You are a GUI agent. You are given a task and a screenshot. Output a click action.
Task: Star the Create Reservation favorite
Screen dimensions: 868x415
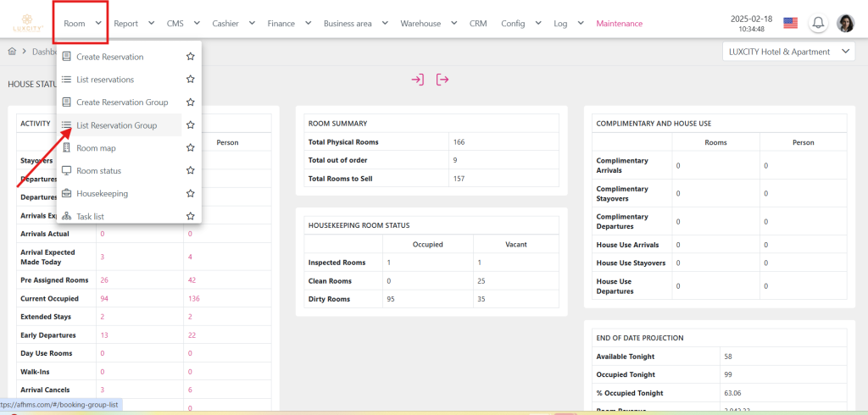click(191, 57)
